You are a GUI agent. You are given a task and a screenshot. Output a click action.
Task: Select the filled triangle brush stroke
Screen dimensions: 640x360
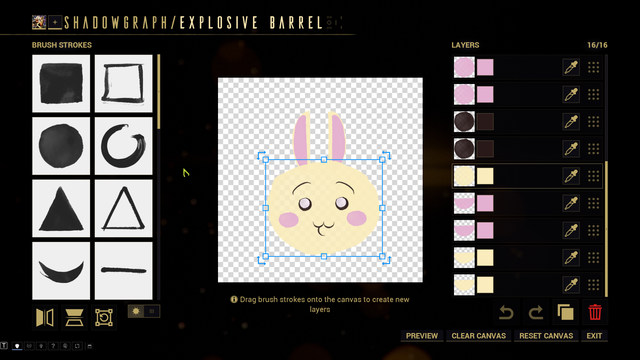(61, 209)
